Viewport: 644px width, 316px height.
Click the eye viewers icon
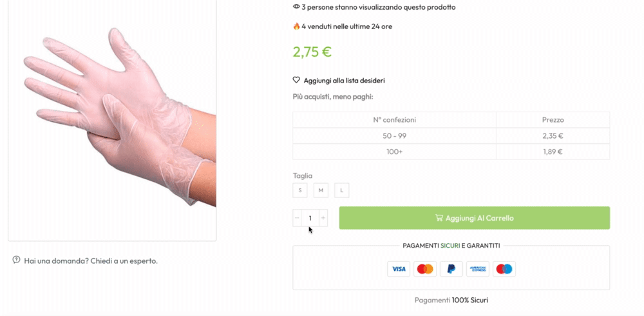click(296, 7)
